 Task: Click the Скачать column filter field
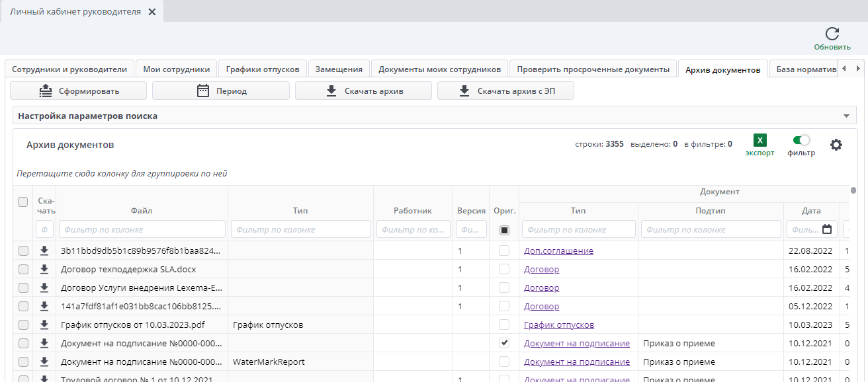click(46, 229)
